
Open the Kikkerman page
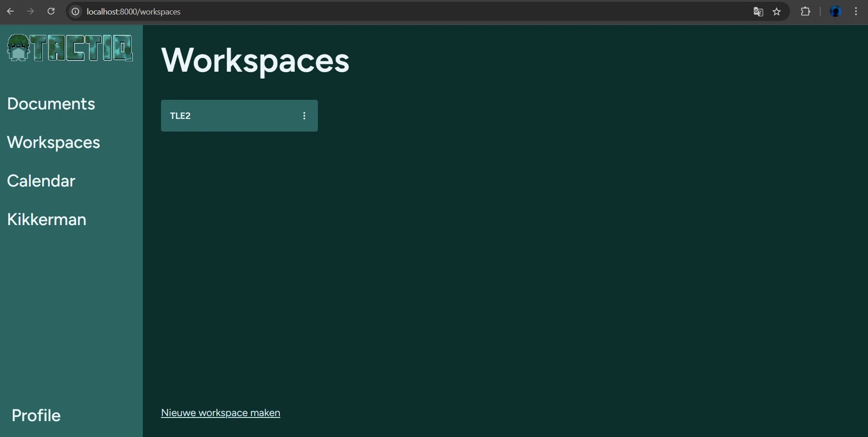(46, 219)
